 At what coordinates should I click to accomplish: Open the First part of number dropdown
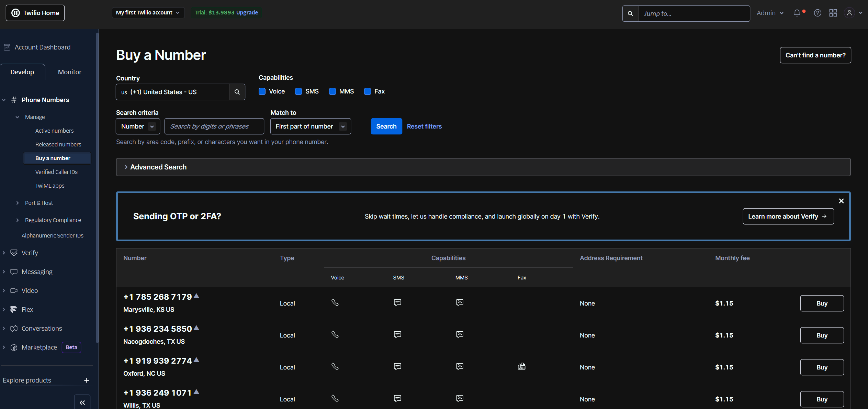[x=311, y=126]
